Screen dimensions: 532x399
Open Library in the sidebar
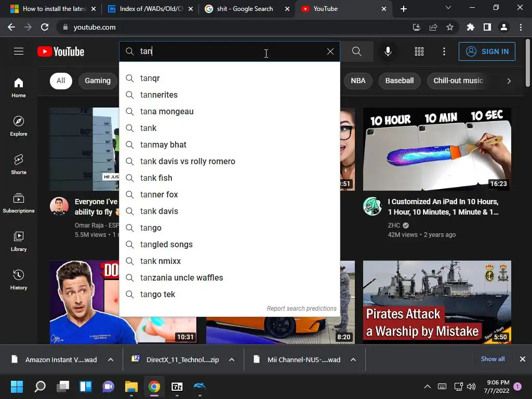tap(19, 241)
